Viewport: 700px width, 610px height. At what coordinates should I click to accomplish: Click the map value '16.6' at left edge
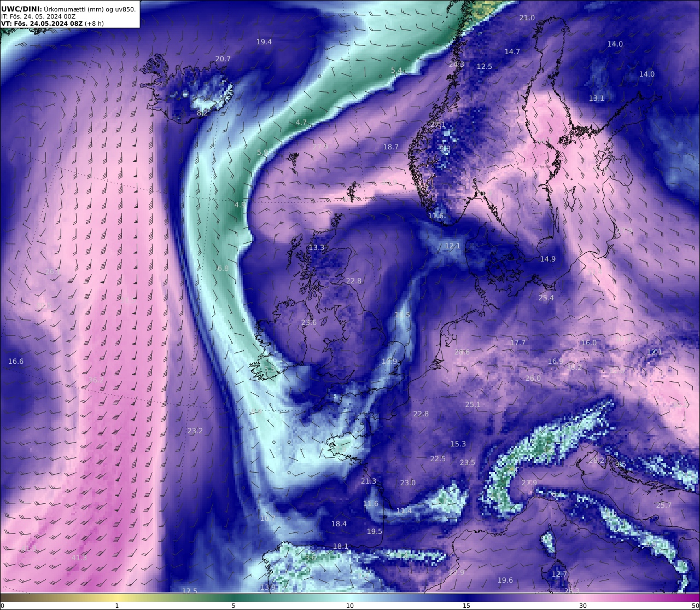coord(16,362)
